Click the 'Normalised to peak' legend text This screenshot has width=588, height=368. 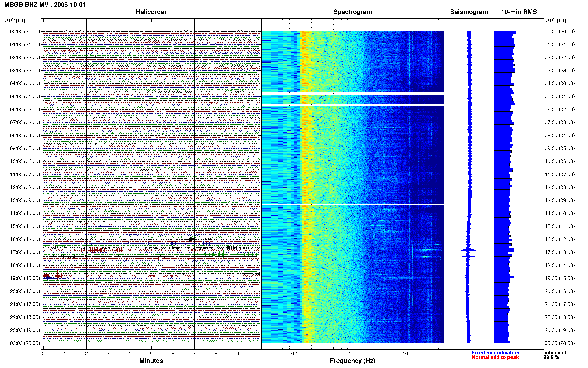(x=495, y=357)
